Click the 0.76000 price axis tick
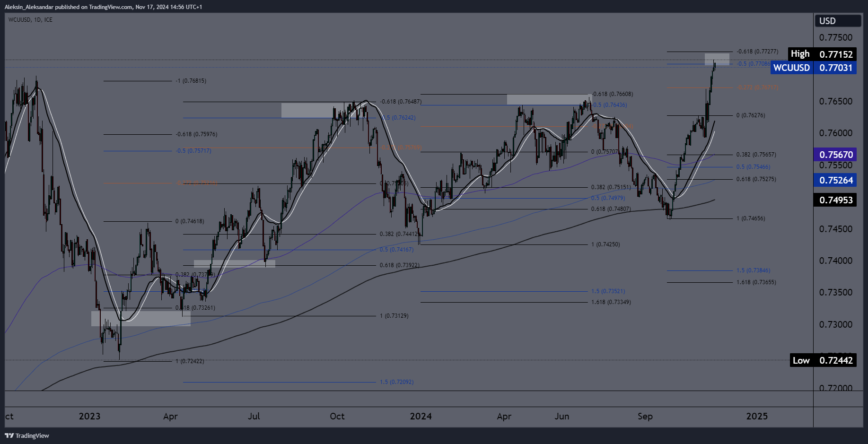 tap(835, 133)
